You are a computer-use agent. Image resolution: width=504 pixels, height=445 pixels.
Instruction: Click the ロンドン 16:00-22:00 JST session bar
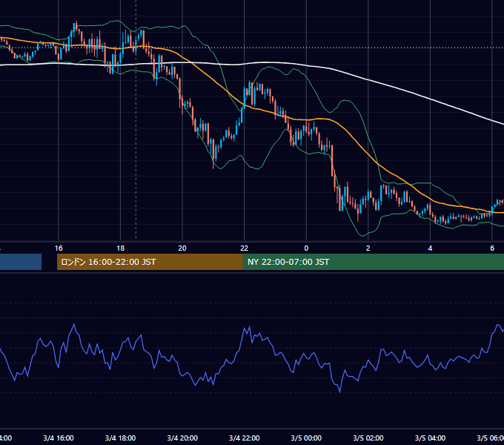pyautogui.click(x=150, y=262)
